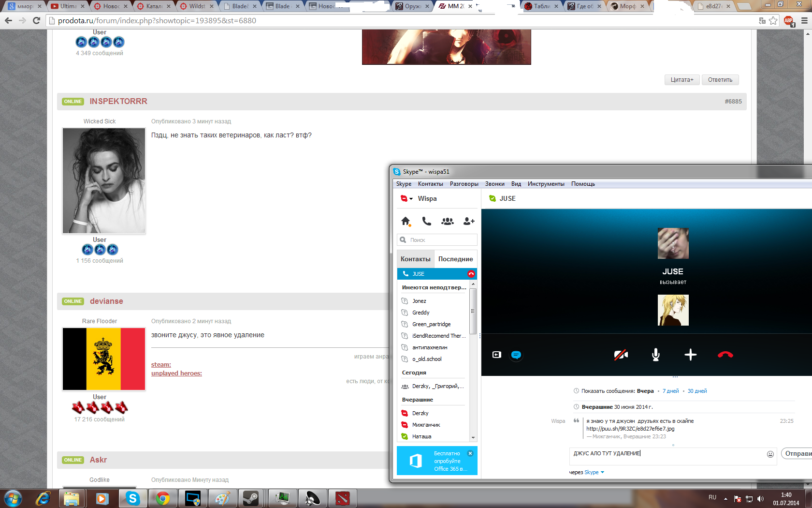Image resolution: width=812 pixels, height=508 pixels.
Task: Mute the microphone in the call
Action: point(656,355)
